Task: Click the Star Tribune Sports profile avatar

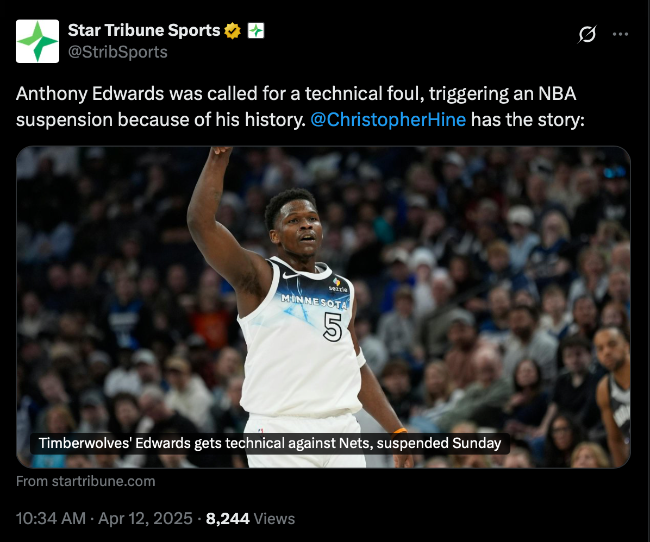Action: click(x=37, y=41)
